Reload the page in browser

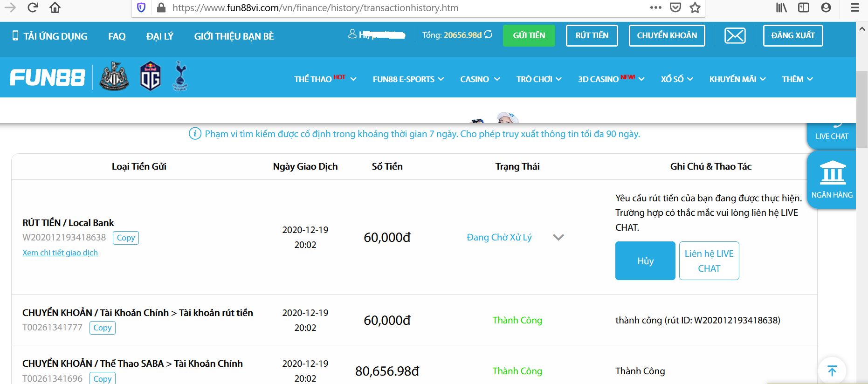coord(33,7)
